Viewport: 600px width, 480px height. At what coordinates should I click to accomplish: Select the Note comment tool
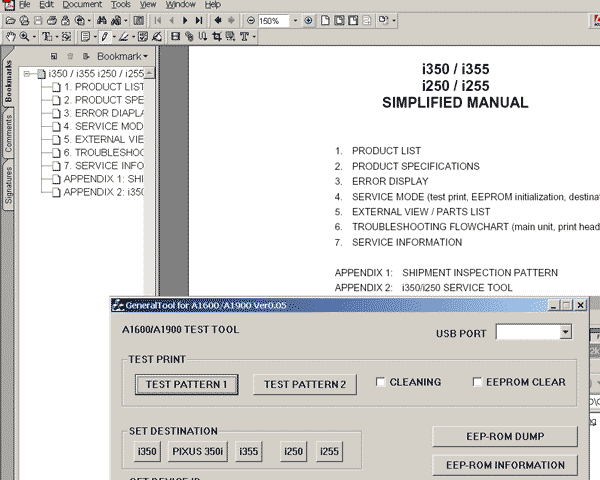pyautogui.click(x=85, y=37)
